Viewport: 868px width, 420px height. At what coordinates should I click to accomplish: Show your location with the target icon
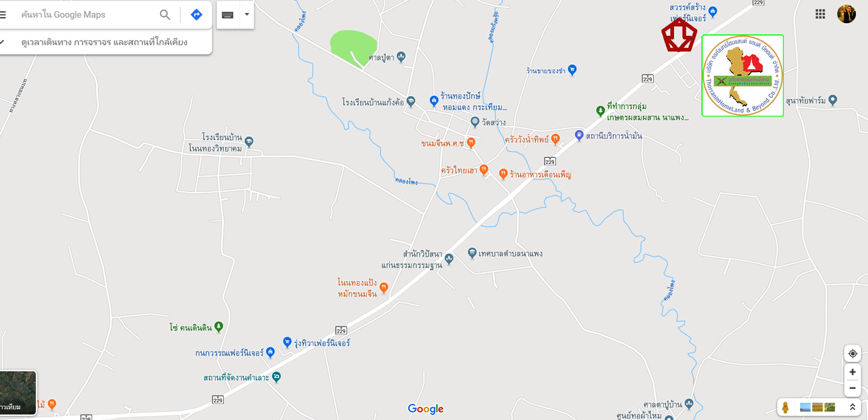(x=852, y=354)
